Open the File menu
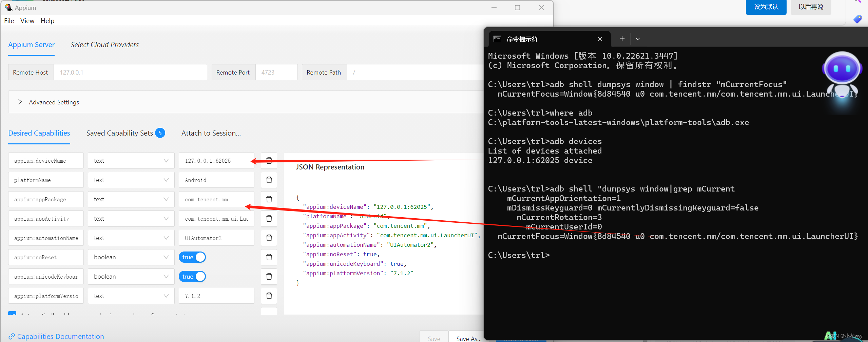 (x=9, y=21)
